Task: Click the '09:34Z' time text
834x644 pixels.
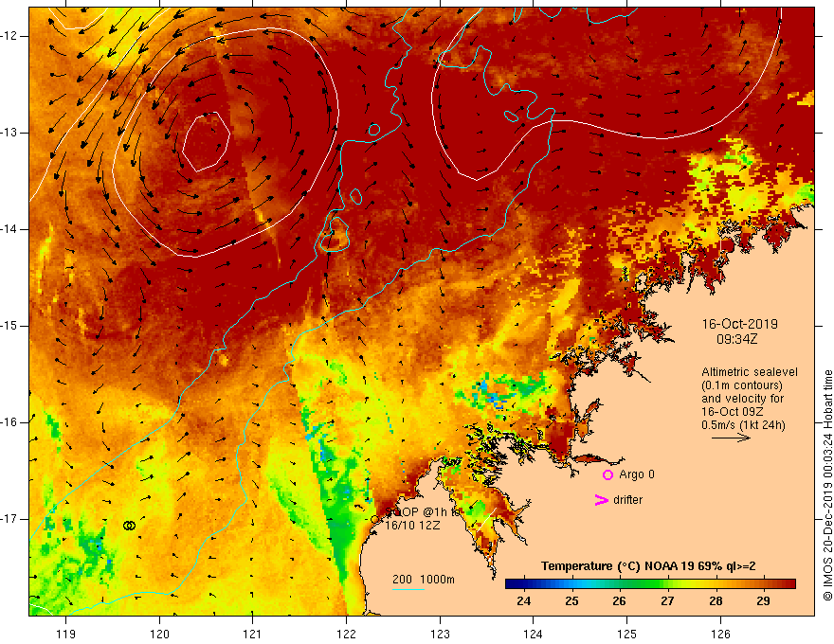Action: [736, 339]
